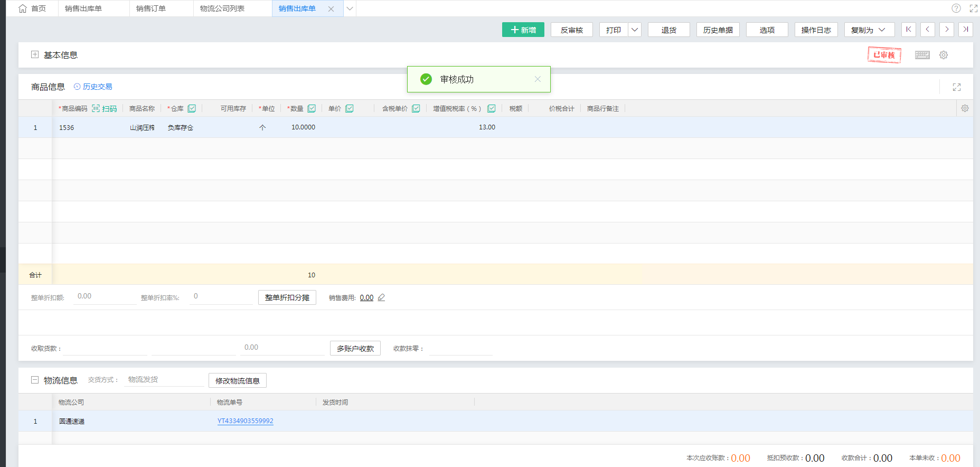The height and width of the screenshot is (467, 980).
Task: Jump to the last record icon
Action: [x=966, y=30]
